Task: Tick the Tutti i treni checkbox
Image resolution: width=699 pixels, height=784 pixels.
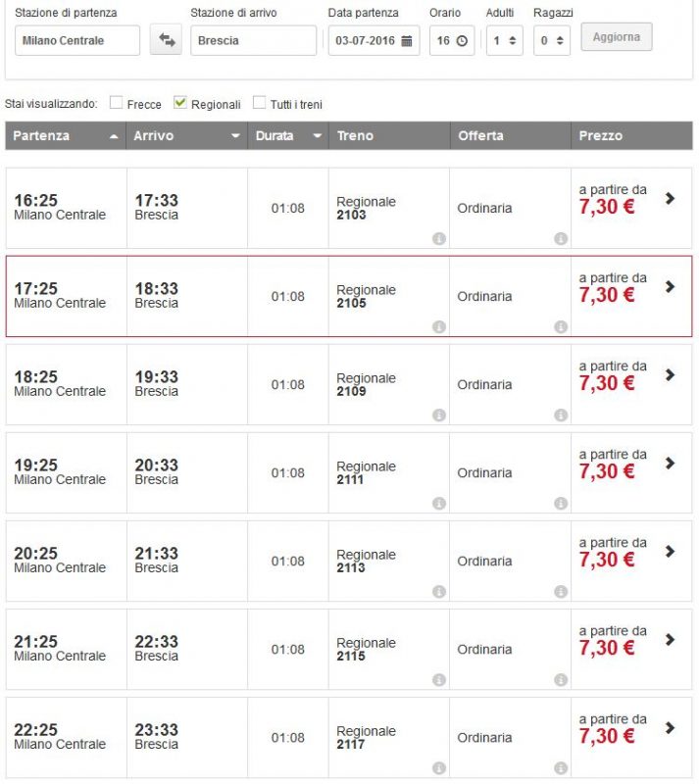Action: [259, 103]
